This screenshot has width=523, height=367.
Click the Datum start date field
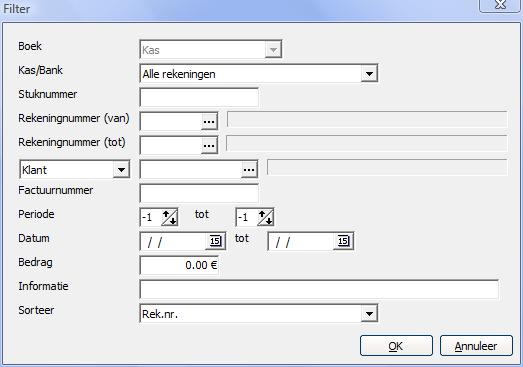[x=174, y=241]
